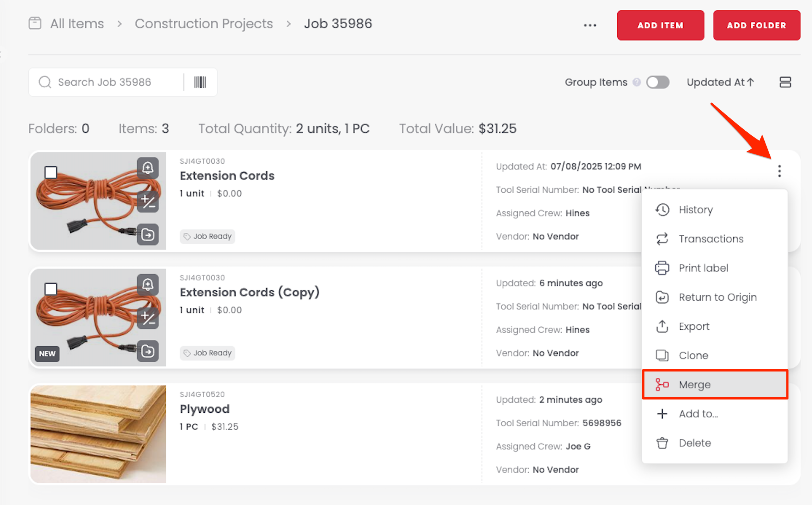Image resolution: width=812 pixels, height=505 pixels.
Task: Click the Group Items help question icon
Action: click(x=636, y=82)
